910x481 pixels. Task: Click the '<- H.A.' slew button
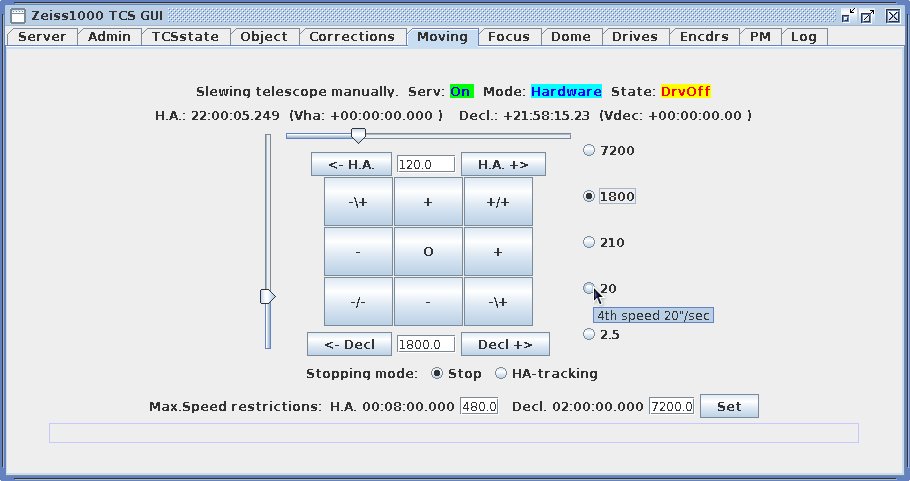351,164
